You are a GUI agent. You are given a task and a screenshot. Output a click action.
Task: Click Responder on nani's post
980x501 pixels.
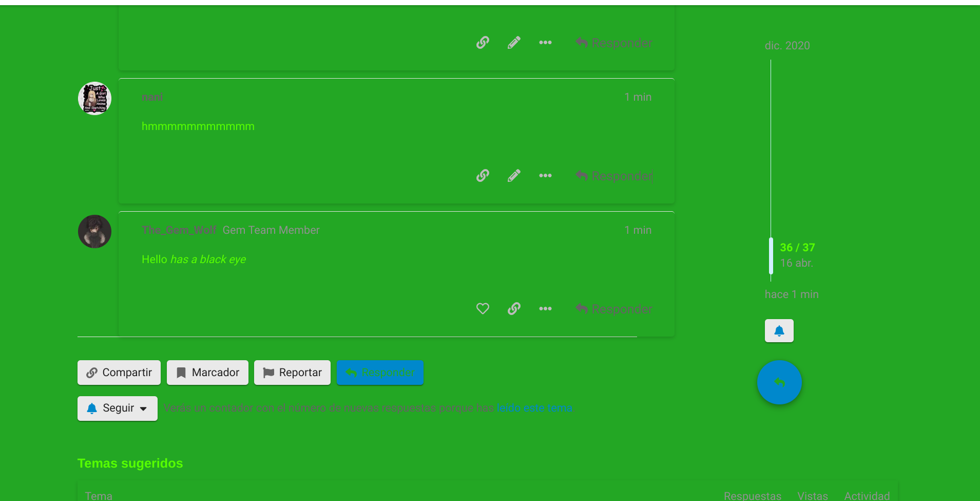click(x=614, y=176)
